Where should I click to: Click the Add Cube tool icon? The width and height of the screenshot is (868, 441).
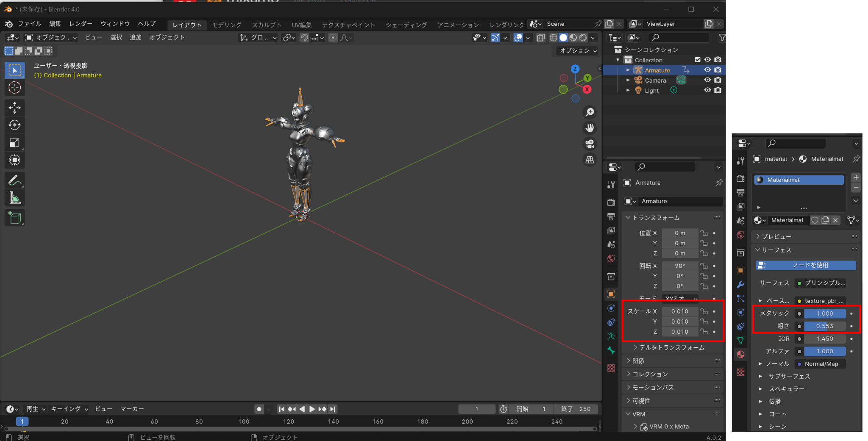click(x=14, y=218)
